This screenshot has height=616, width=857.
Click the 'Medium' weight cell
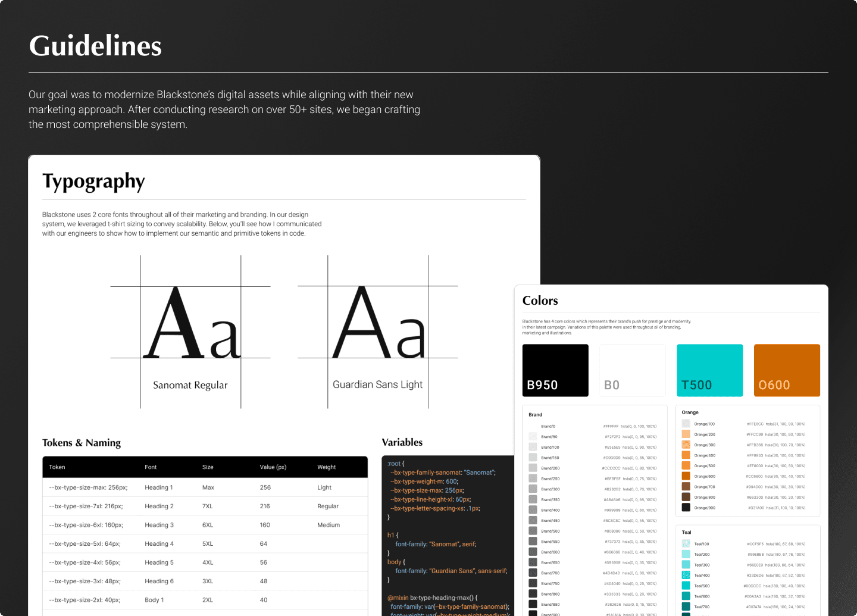tap(329, 525)
